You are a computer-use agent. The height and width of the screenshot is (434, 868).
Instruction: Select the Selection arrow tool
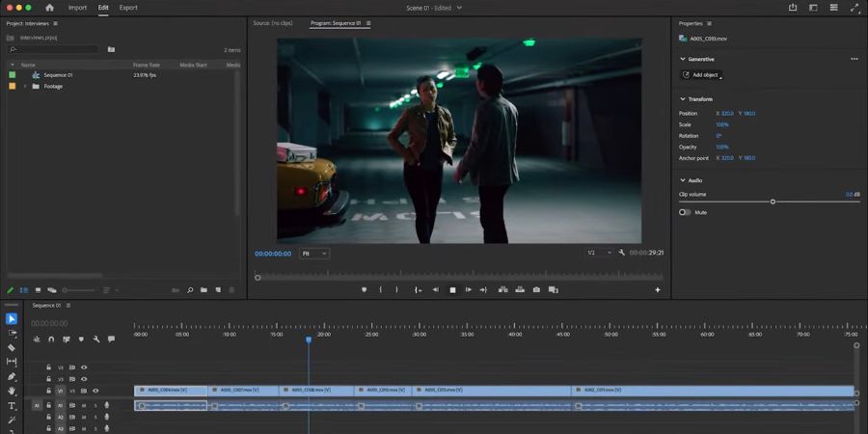(12, 319)
